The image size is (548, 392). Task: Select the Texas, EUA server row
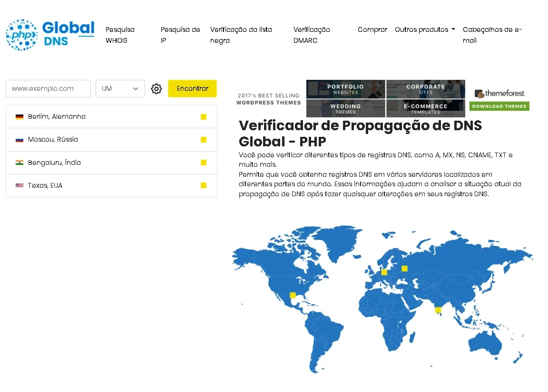pyautogui.click(x=111, y=185)
